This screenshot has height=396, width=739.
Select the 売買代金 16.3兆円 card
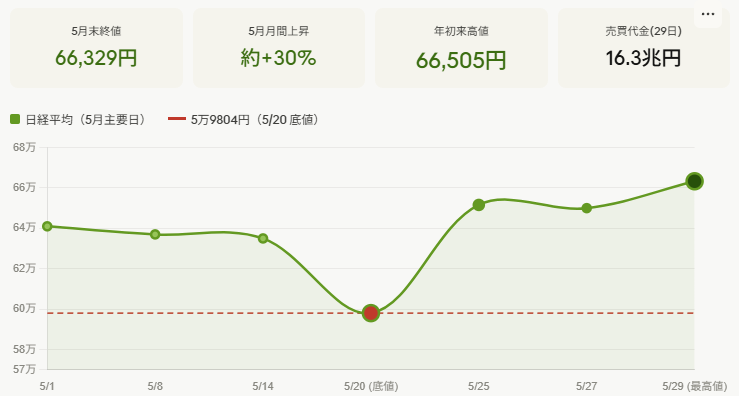point(643,48)
